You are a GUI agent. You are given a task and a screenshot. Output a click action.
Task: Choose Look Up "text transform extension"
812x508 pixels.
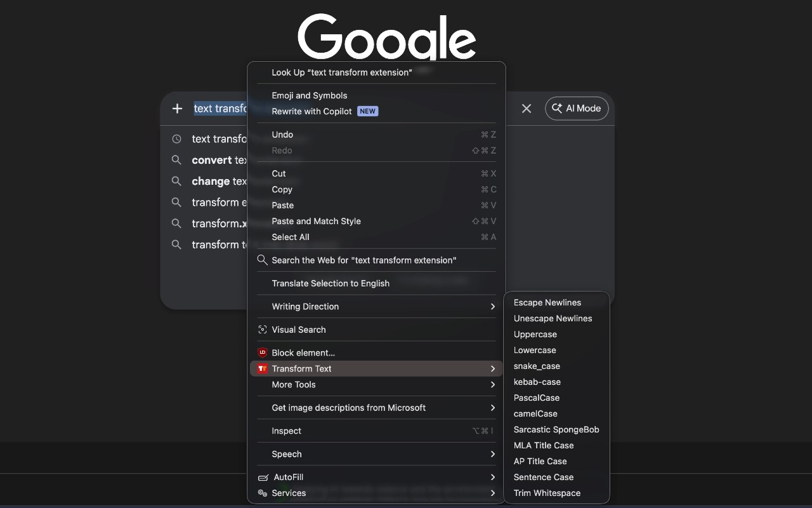pos(376,72)
